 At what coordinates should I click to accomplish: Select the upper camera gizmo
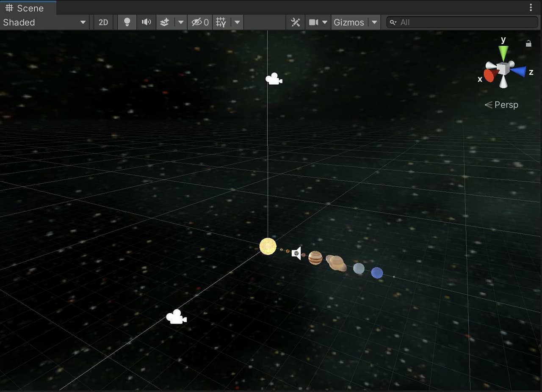click(274, 79)
